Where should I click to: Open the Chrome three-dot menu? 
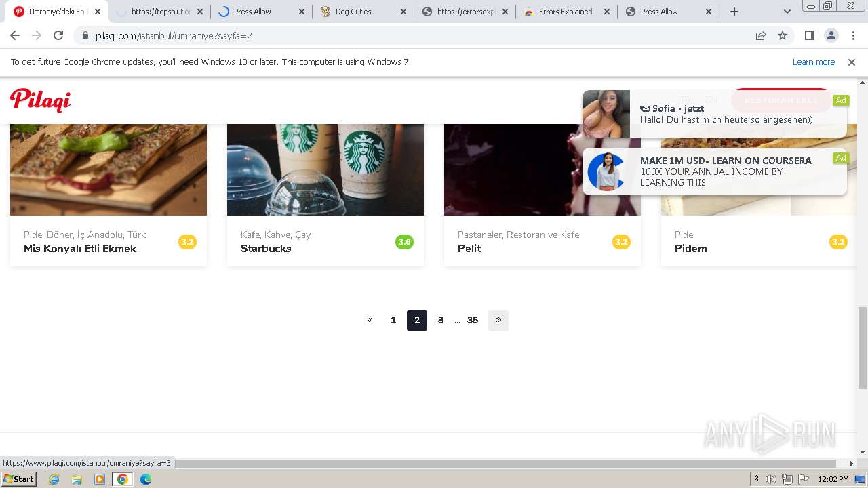853,35
